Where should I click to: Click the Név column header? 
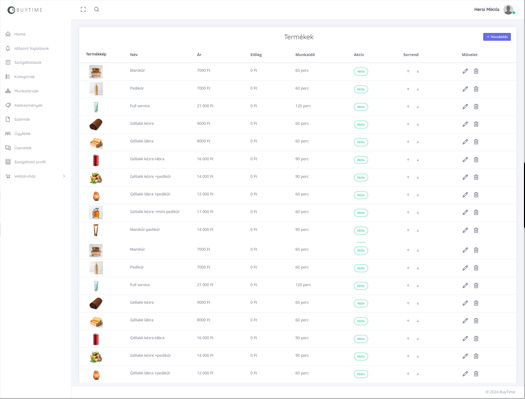click(x=134, y=55)
